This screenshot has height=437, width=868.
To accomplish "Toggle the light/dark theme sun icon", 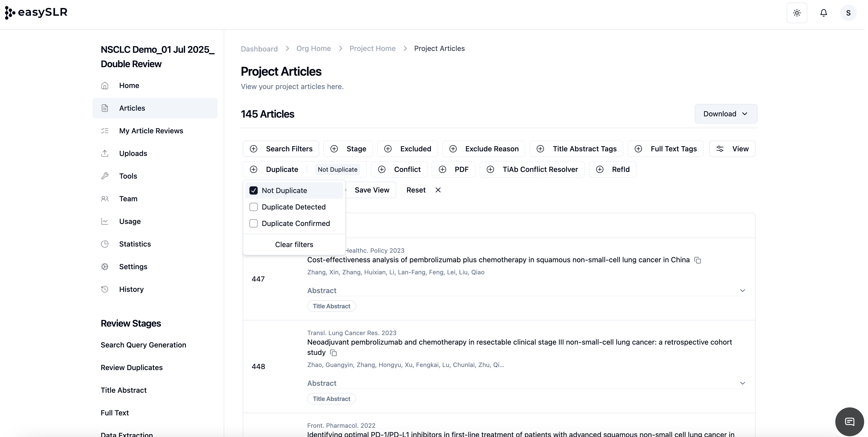I will tap(796, 13).
